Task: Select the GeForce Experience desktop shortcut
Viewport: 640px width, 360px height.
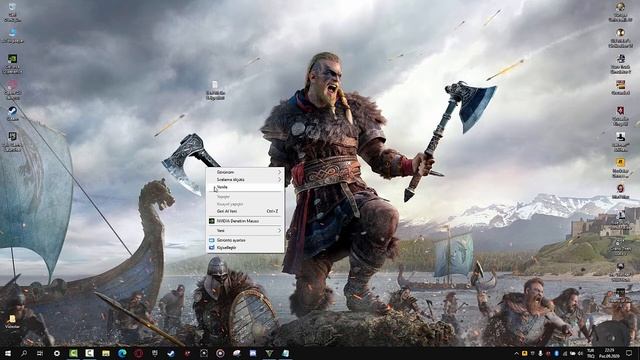Action: point(12,64)
